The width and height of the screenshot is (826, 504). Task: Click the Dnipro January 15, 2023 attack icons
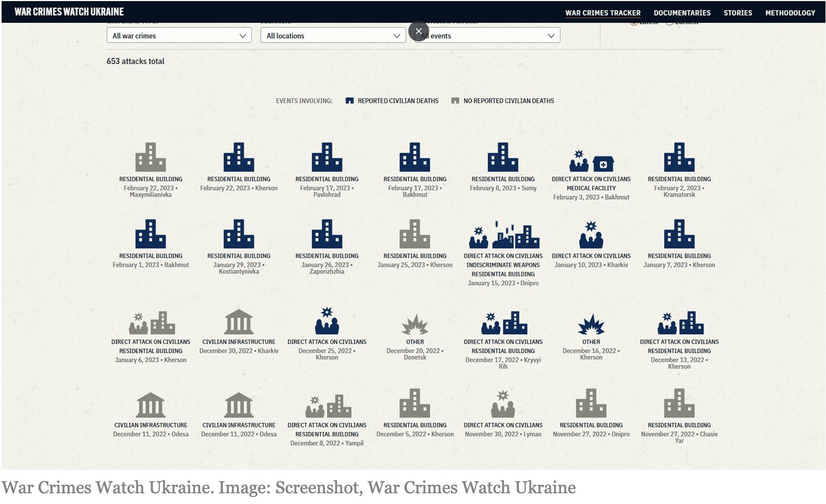click(504, 235)
